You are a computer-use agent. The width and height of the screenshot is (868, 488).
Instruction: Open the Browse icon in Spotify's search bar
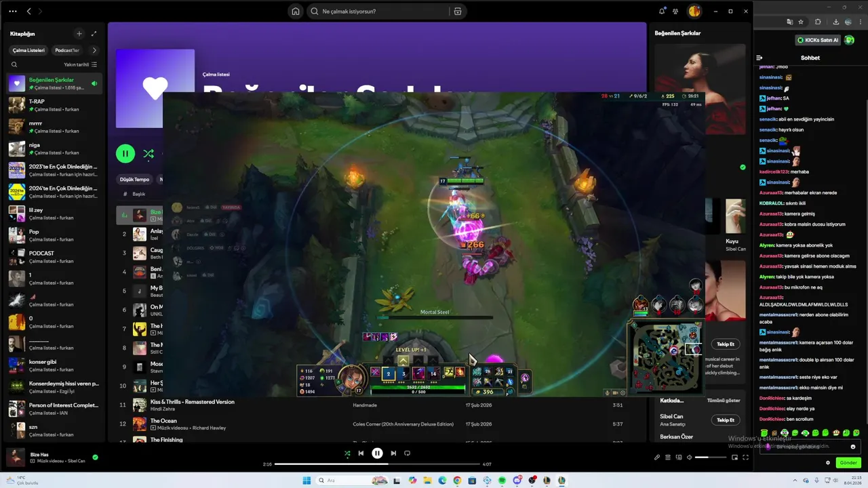coord(458,11)
